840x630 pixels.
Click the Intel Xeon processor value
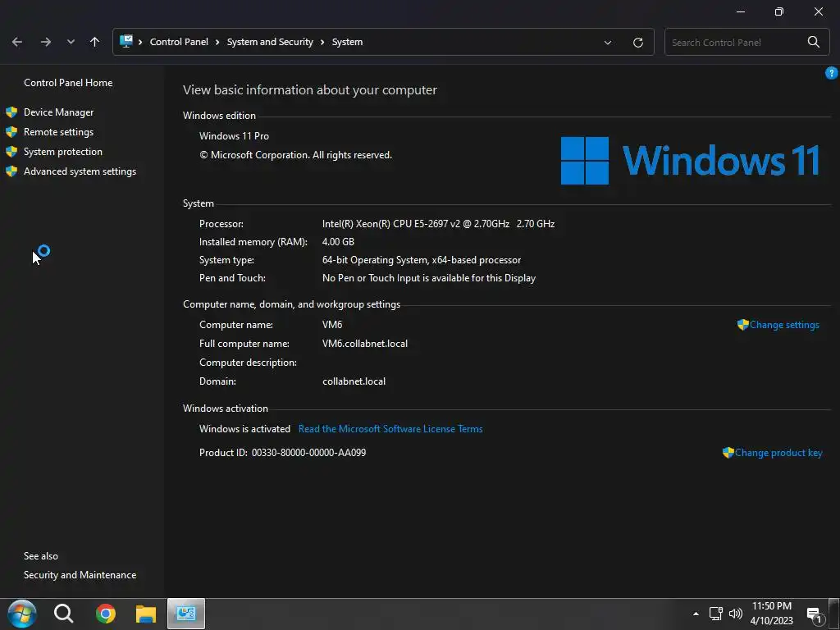[438, 224]
